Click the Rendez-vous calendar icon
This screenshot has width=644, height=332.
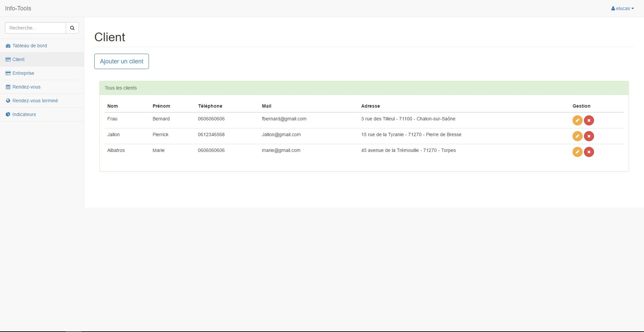click(8, 87)
